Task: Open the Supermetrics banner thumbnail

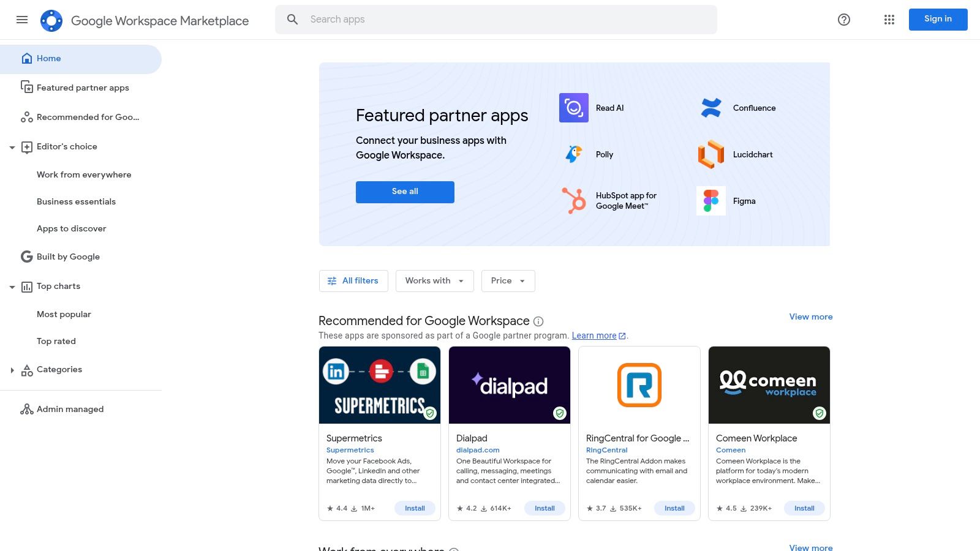Action: tap(380, 385)
